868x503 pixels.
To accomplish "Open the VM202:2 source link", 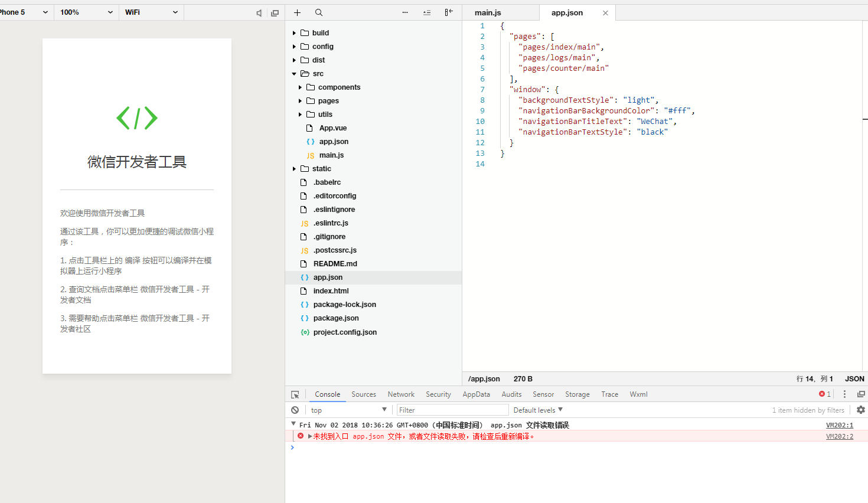I will pos(840,436).
